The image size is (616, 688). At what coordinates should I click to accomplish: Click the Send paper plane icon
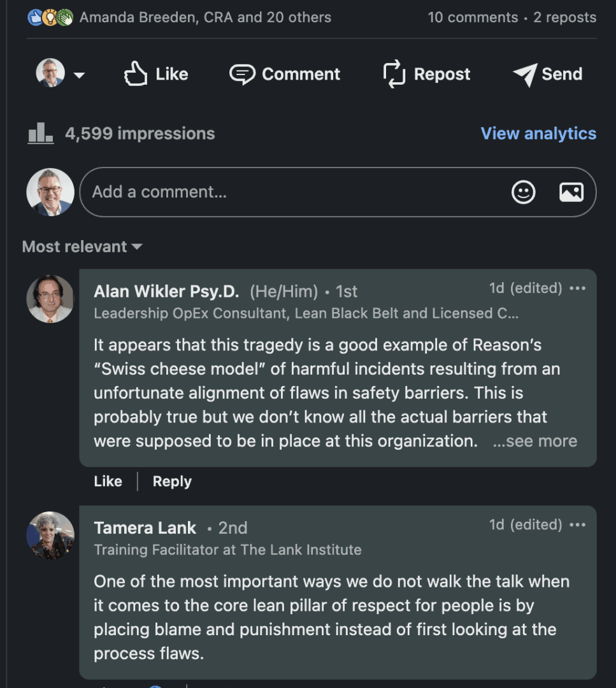(524, 75)
